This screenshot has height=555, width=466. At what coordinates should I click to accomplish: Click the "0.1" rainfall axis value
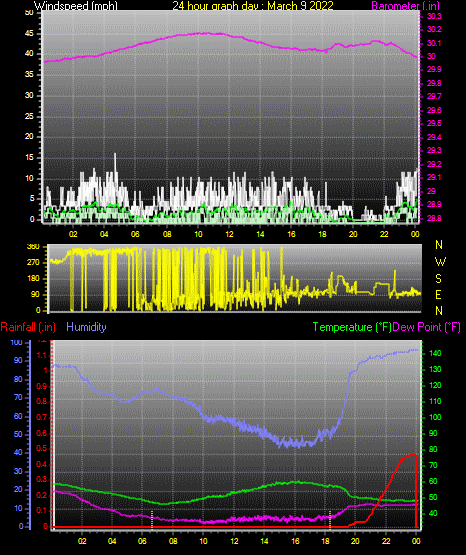[42, 510]
